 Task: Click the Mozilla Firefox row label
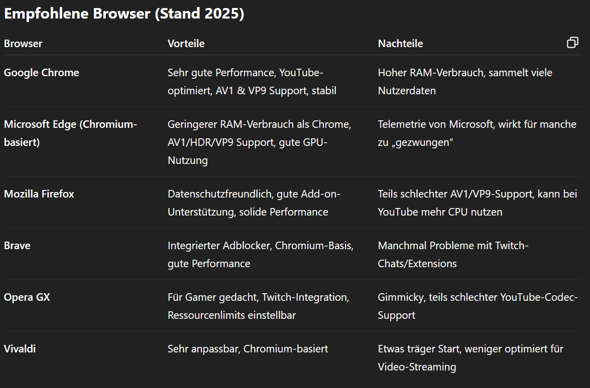click(39, 194)
